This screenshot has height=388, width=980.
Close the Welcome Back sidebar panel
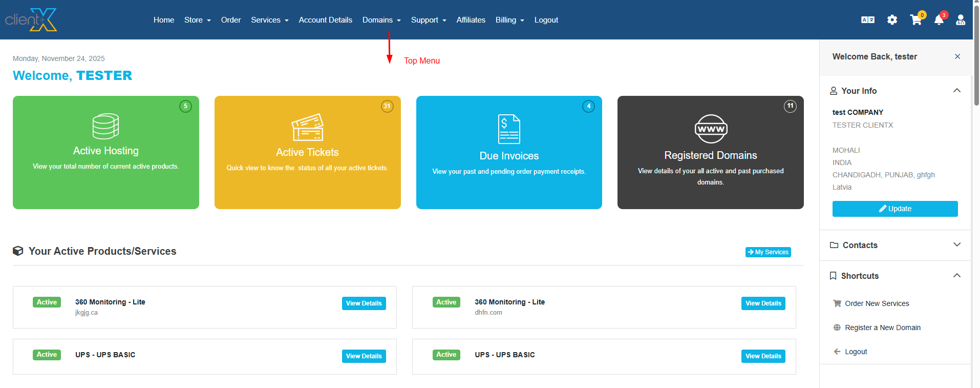[x=957, y=56]
